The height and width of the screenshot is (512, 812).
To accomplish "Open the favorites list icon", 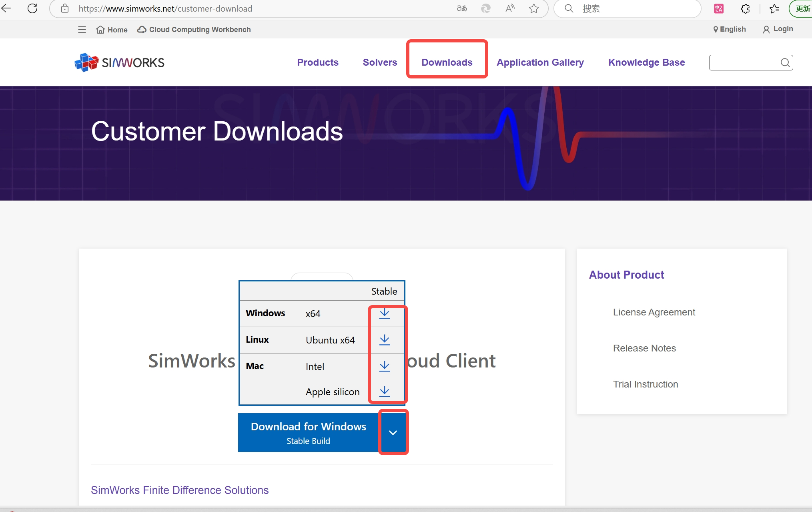I will click(774, 8).
